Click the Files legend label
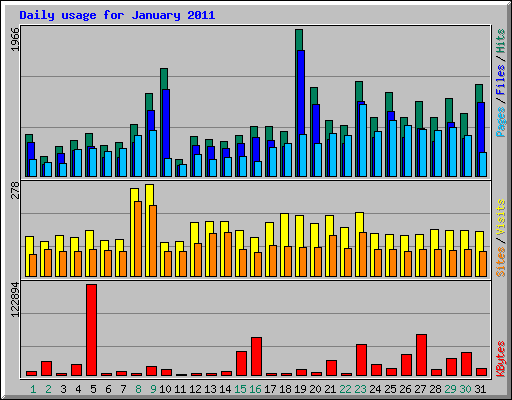 500,80
